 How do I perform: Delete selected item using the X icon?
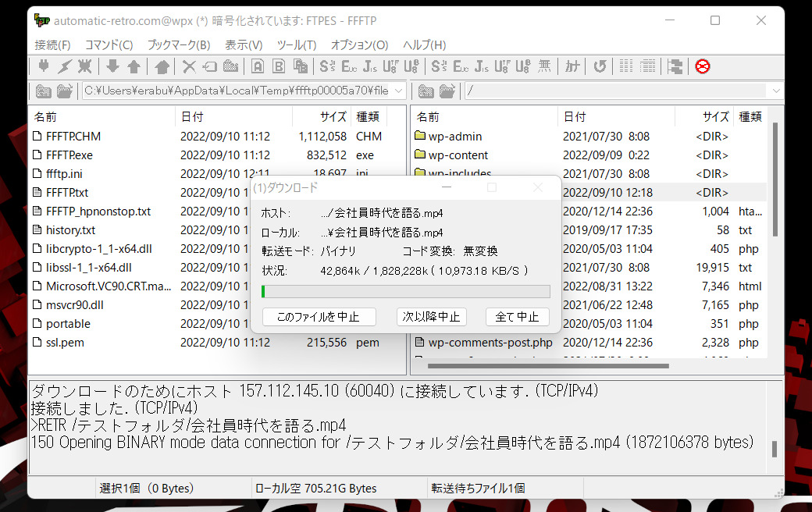point(189,66)
